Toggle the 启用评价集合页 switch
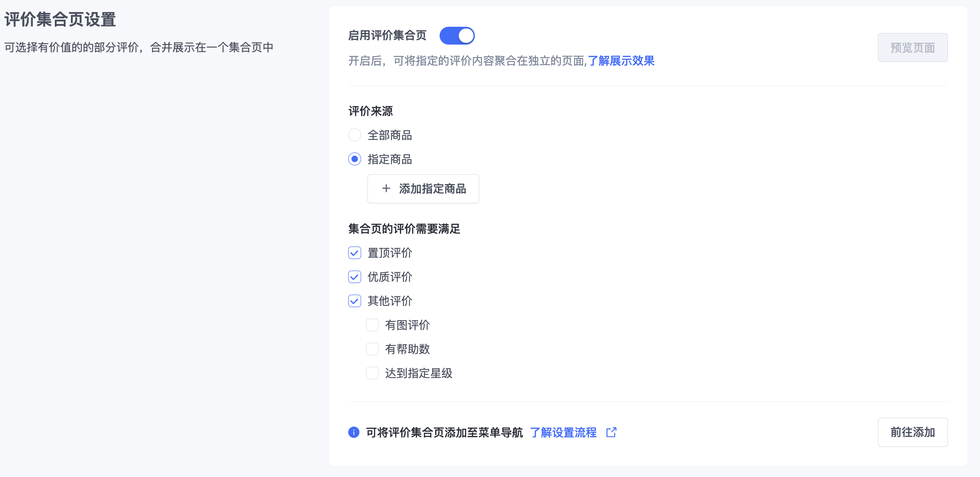 pos(457,36)
